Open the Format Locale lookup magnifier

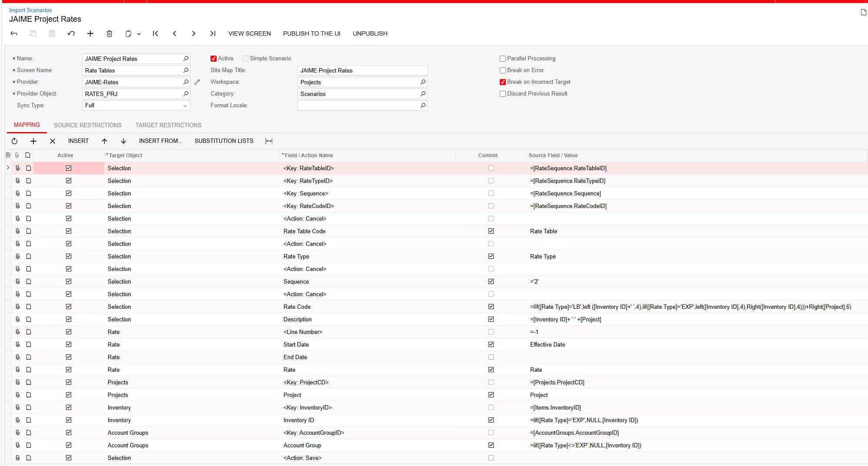(x=423, y=106)
